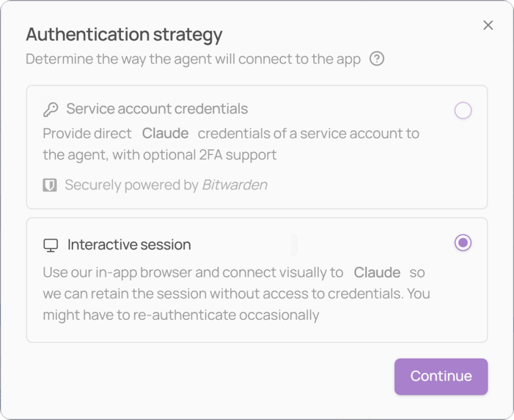
Task: Click the Claude label after 'Provide direct'
Action: tap(165, 133)
